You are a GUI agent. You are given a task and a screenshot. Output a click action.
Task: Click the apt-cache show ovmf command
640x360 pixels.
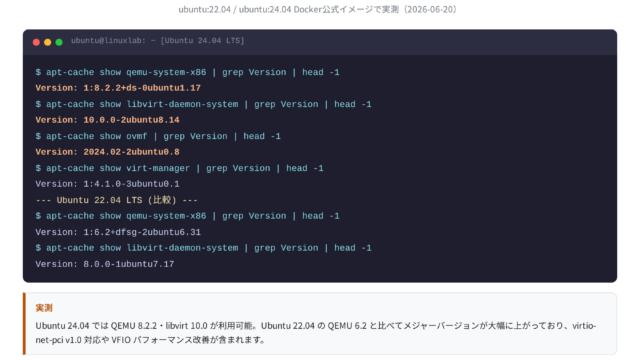[x=158, y=136]
